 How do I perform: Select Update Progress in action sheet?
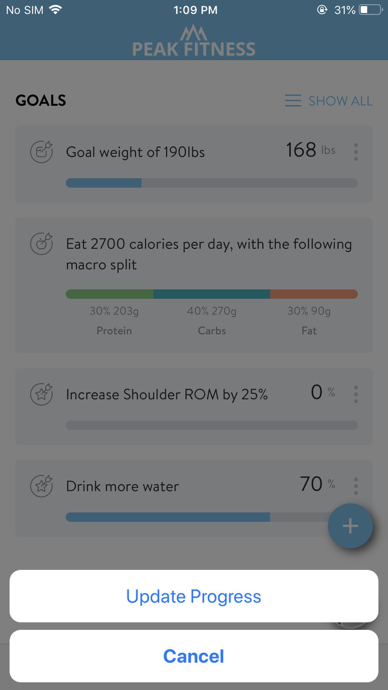click(x=194, y=596)
